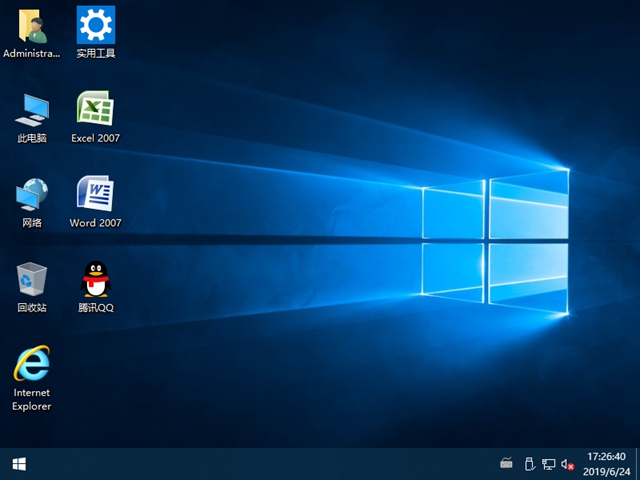The height and width of the screenshot is (480, 640).
Task: Open the Windows Start menu
Action: pos(18,464)
